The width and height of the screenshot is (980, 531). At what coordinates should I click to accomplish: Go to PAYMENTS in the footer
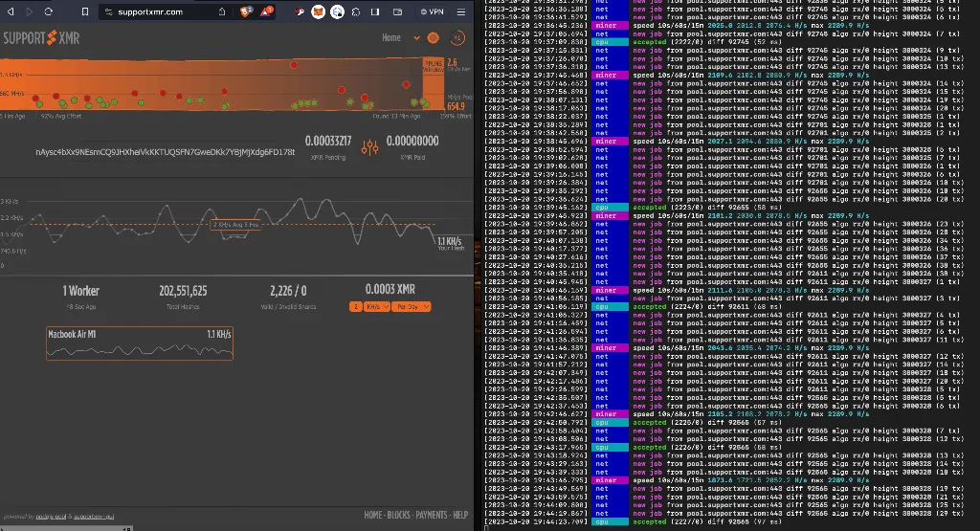pyautogui.click(x=432, y=516)
